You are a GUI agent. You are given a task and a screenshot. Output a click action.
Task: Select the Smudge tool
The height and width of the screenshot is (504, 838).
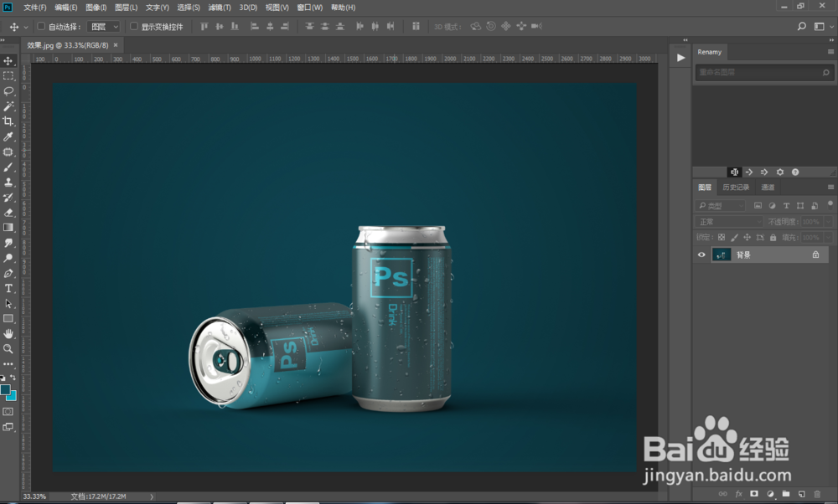(8, 243)
